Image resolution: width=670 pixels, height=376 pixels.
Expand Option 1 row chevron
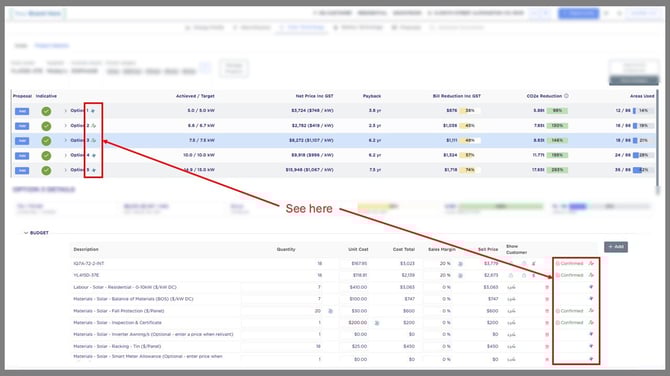[65, 111]
